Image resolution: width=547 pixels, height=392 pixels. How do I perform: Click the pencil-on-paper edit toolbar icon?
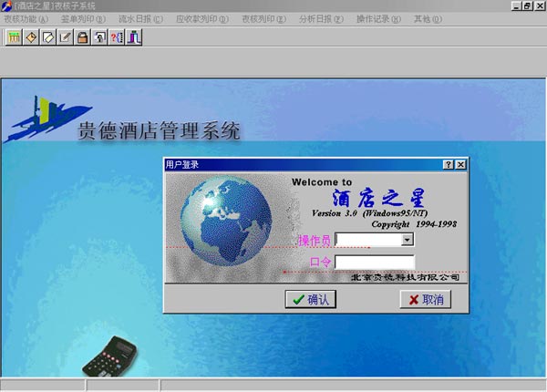tap(66, 37)
